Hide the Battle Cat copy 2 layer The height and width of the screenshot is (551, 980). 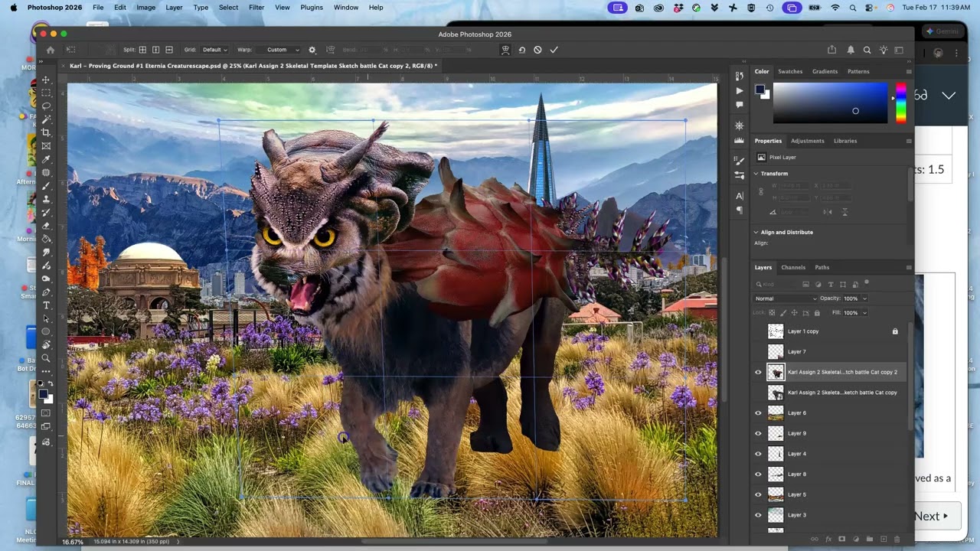click(759, 372)
